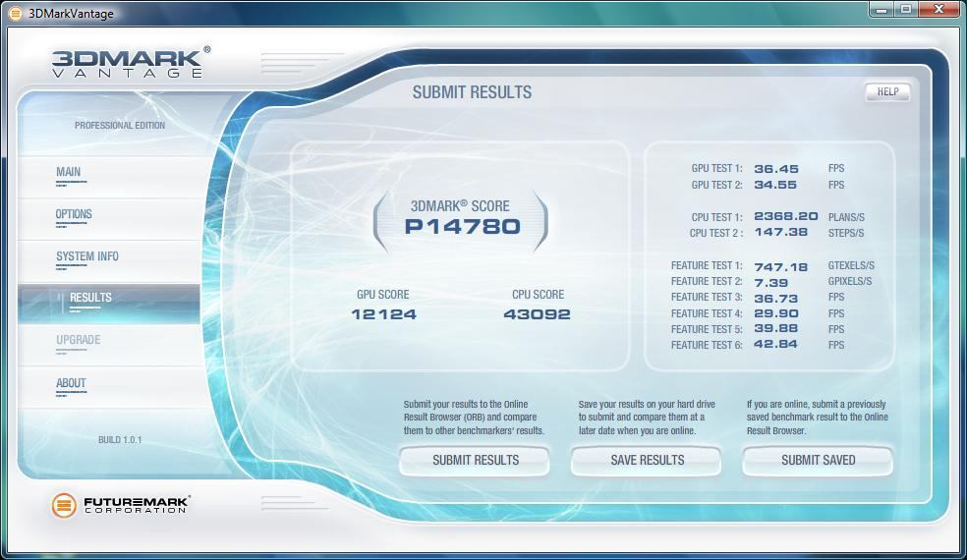Click FEATURE TEST 3 value 36.73
The height and width of the screenshot is (560, 967).
[775, 299]
